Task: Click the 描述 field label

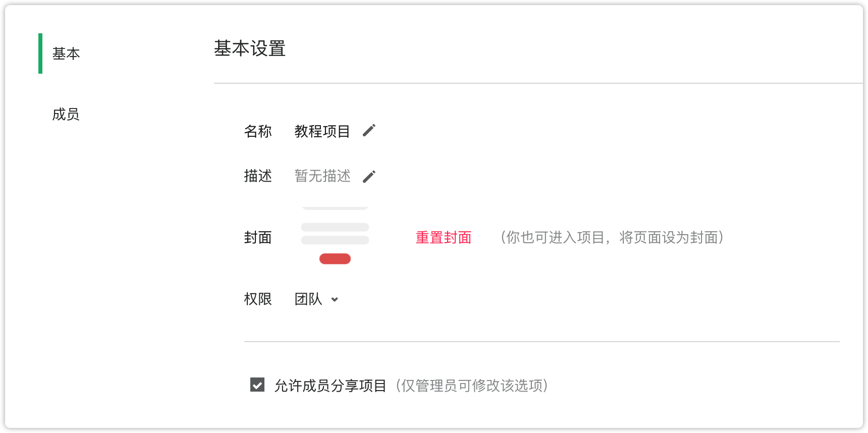Action: [x=258, y=176]
